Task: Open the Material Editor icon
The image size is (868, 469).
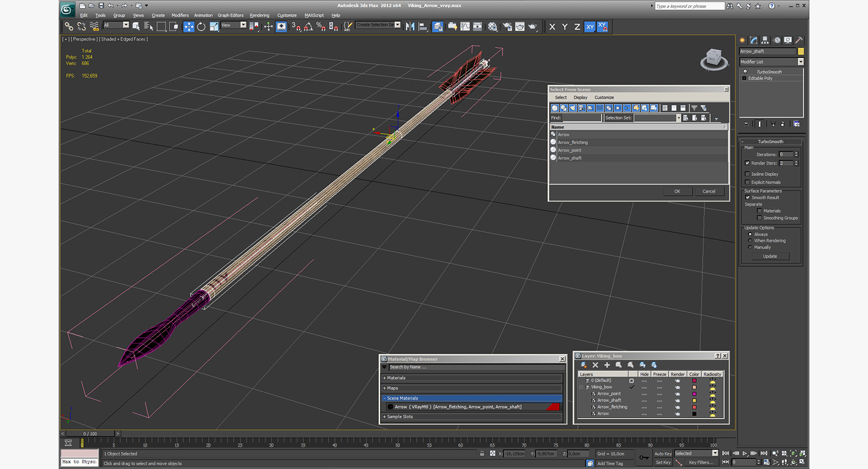Action: 492,26
